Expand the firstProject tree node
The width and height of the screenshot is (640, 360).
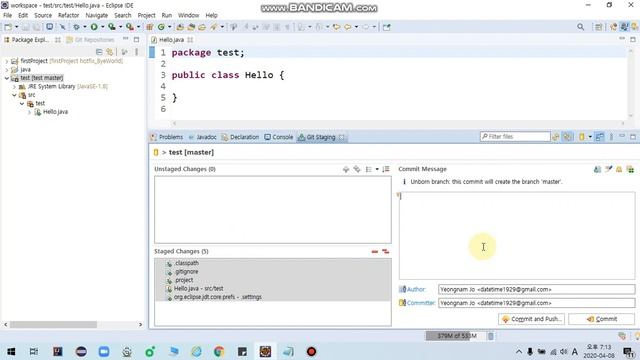pos(7,61)
